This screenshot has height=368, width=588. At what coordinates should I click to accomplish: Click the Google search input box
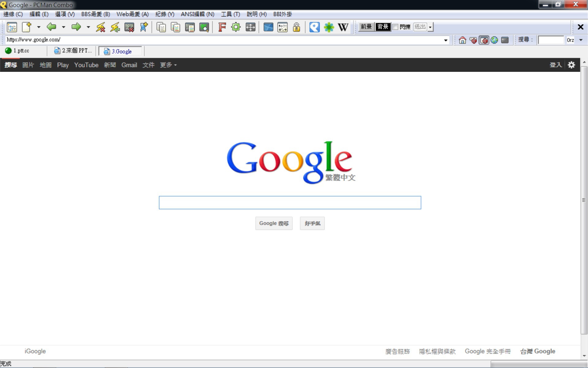290,203
